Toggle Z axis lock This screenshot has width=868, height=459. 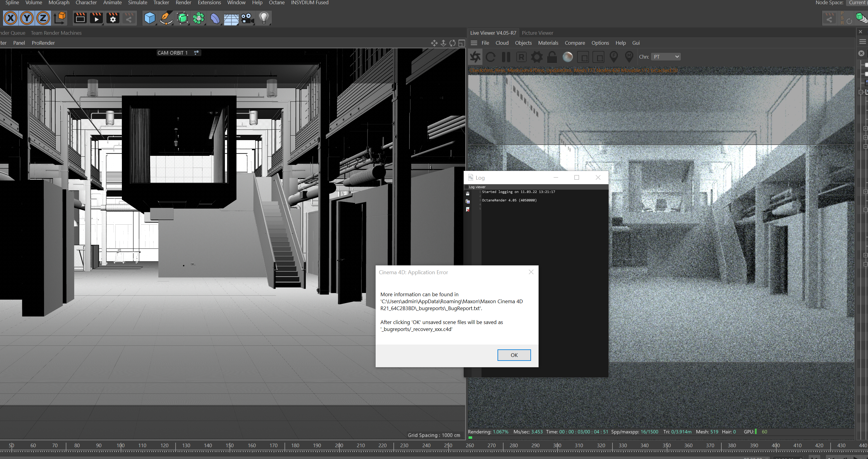click(x=43, y=18)
